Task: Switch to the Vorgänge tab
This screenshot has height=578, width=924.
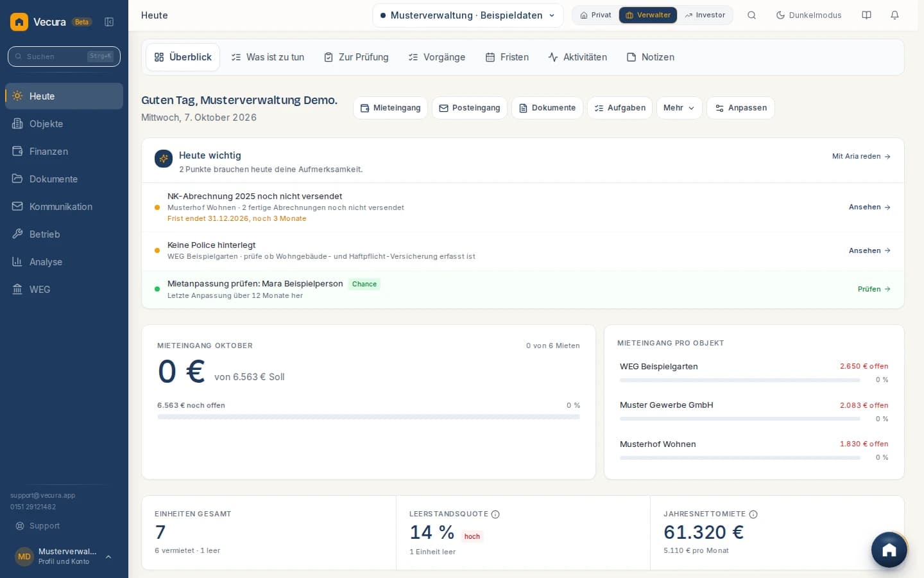Action: click(436, 57)
